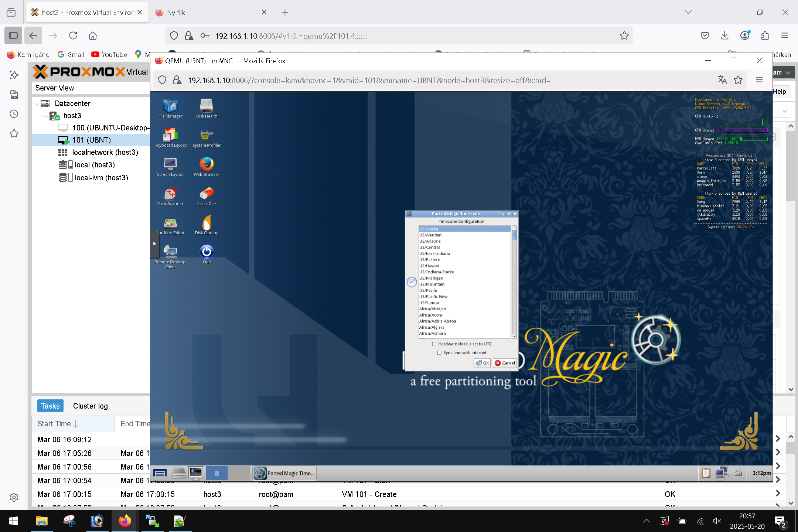
Task: Collapse the host3 tree node
Action: pos(45,116)
